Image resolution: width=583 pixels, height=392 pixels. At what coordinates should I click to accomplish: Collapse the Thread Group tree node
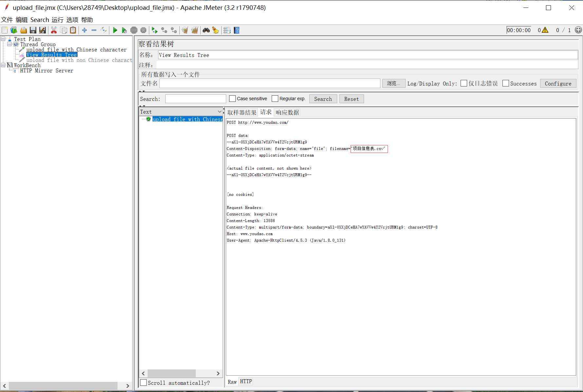coord(9,44)
